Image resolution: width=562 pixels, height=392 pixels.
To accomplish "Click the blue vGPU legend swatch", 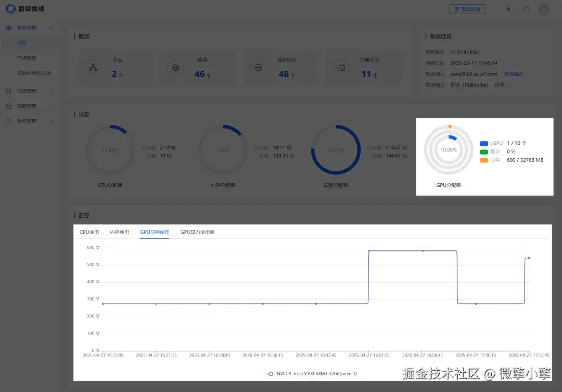I will point(484,144).
